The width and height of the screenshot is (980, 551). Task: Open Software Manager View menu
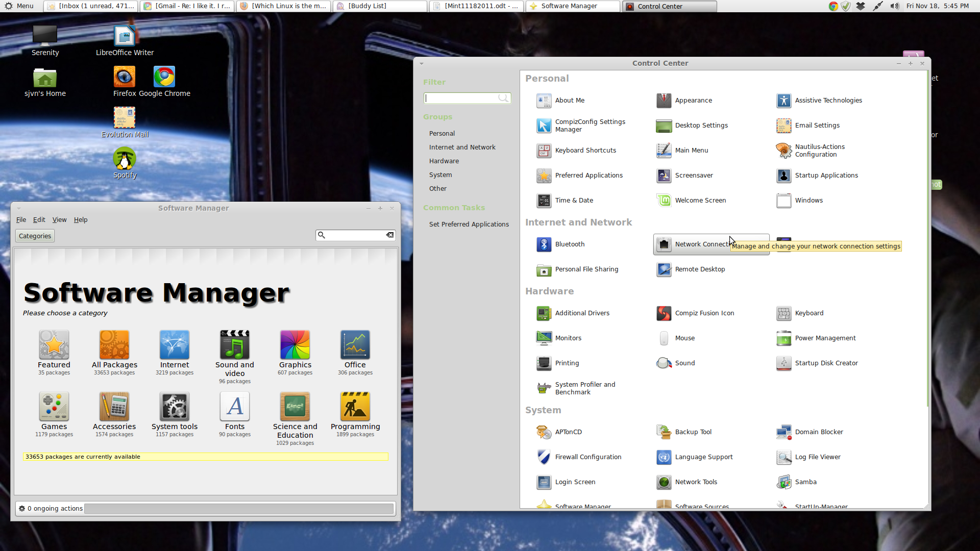[59, 220]
